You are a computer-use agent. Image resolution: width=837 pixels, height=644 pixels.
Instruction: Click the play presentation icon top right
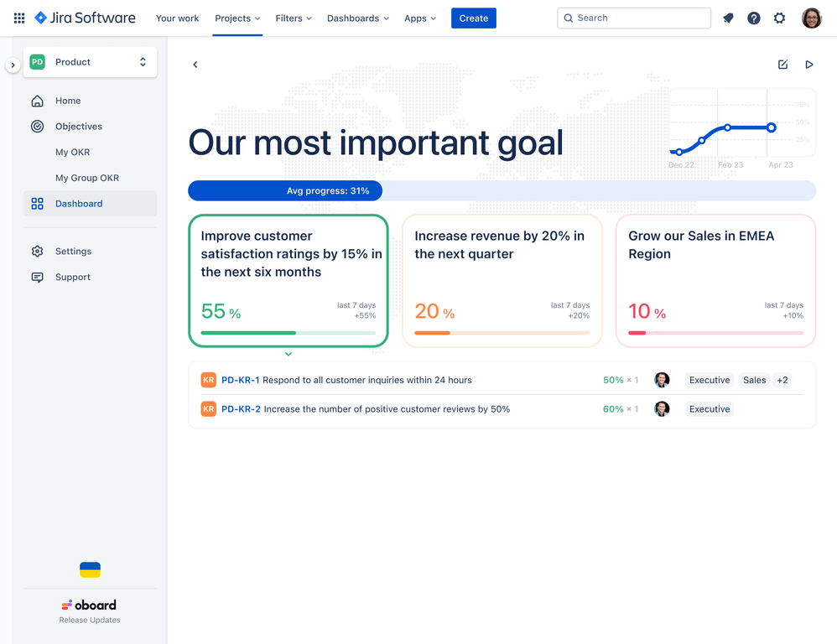[808, 64]
